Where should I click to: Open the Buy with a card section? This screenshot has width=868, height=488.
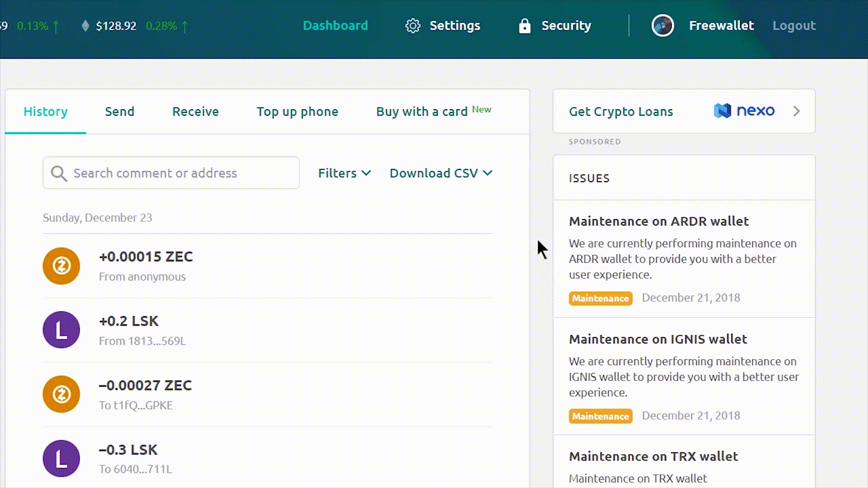422,112
